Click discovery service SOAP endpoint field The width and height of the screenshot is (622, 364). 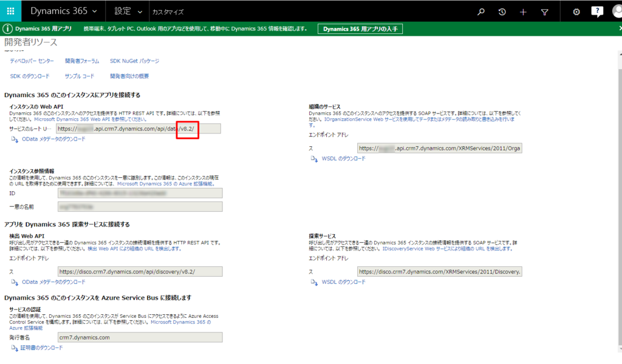440,272
